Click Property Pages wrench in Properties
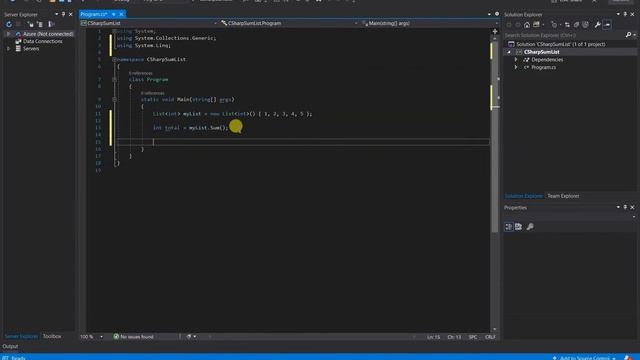This screenshot has height=360, width=640. 530,227
